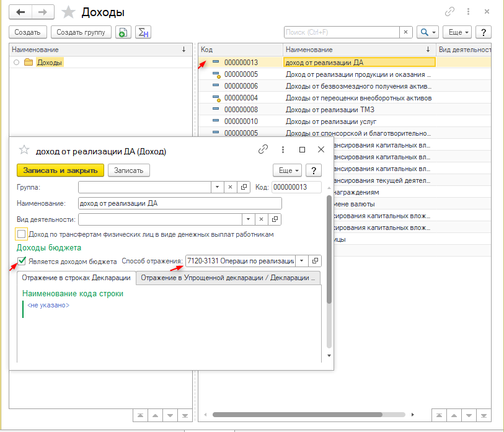Click the Вид деятельности column header
This screenshot has width=504, height=432.
pos(464,50)
